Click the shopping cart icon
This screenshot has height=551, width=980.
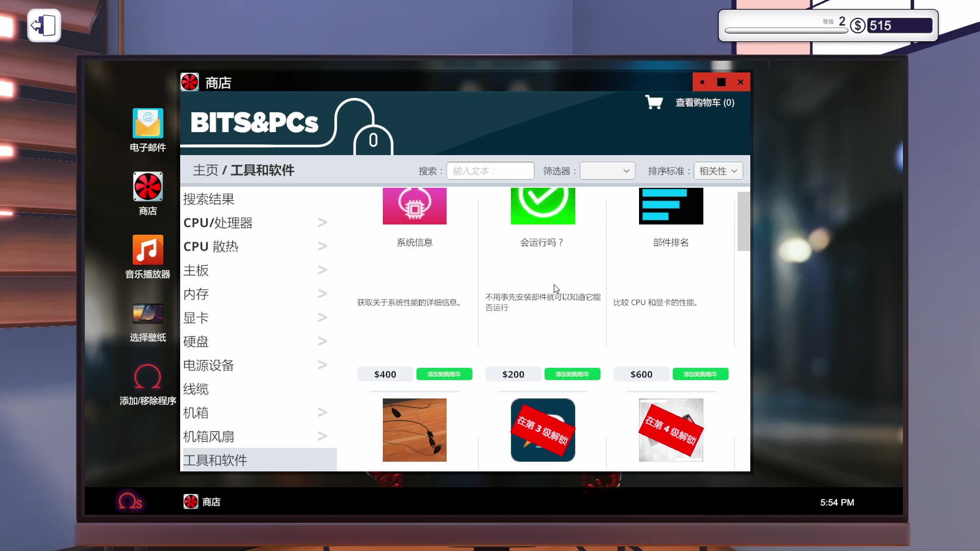(654, 102)
